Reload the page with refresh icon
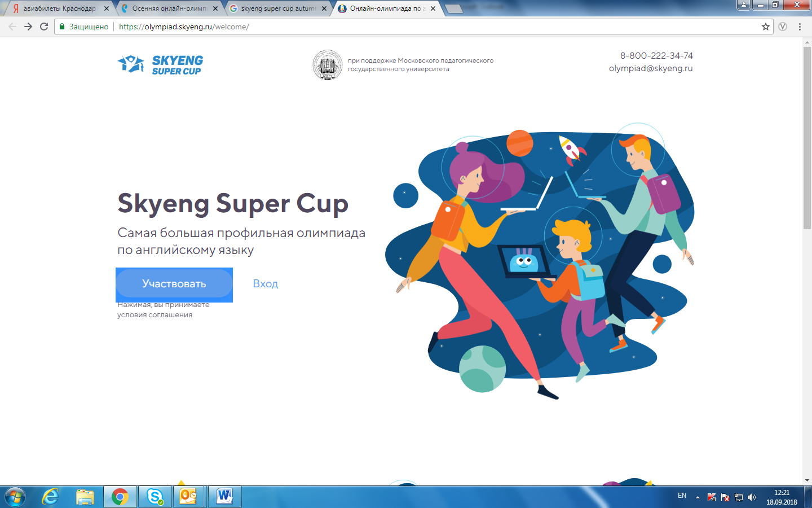 44,27
